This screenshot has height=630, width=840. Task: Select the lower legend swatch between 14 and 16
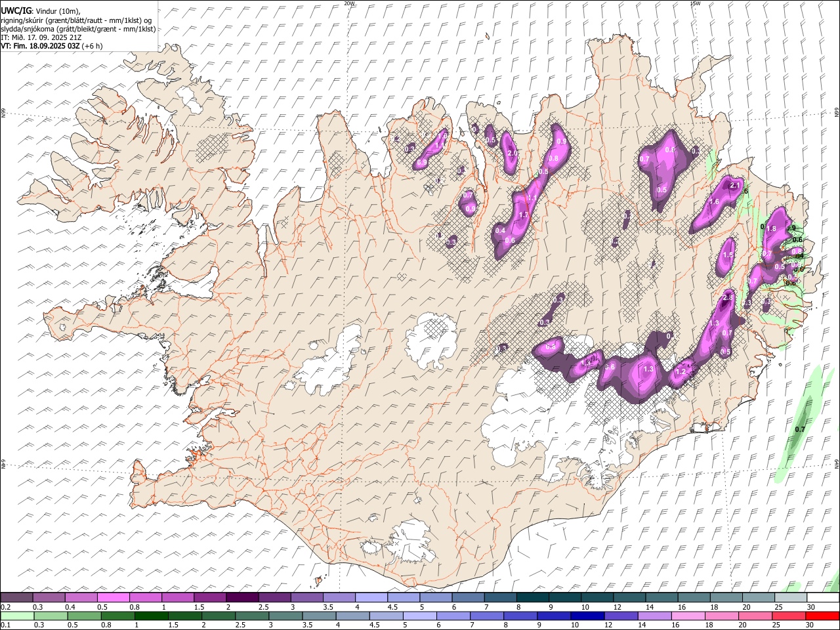coord(654,616)
